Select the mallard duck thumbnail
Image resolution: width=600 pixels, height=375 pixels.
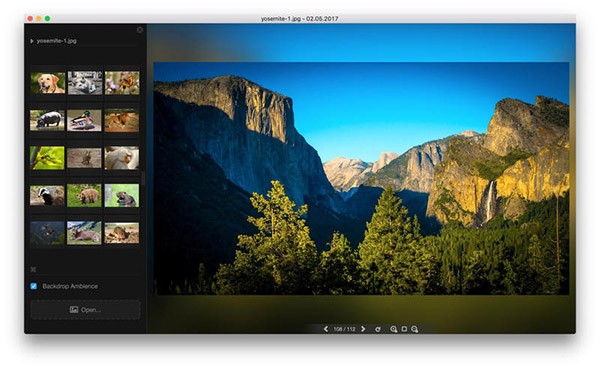click(84, 120)
